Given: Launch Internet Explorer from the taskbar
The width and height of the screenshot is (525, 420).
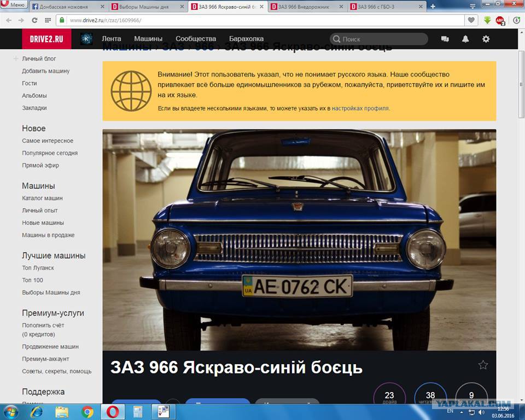Looking at the screenshot, I should pyautogui.click(x=37, y=412).
